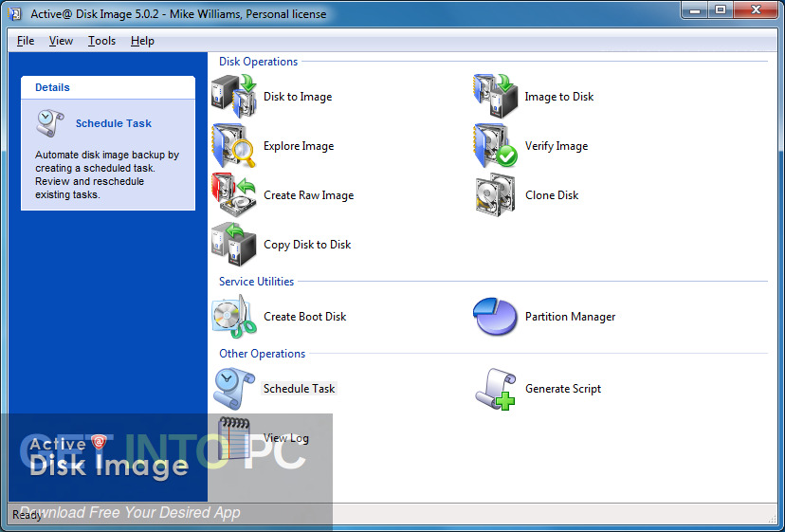
Task: Maximize the Active@ Disk Image window
Action: click(x=720, y=10)
